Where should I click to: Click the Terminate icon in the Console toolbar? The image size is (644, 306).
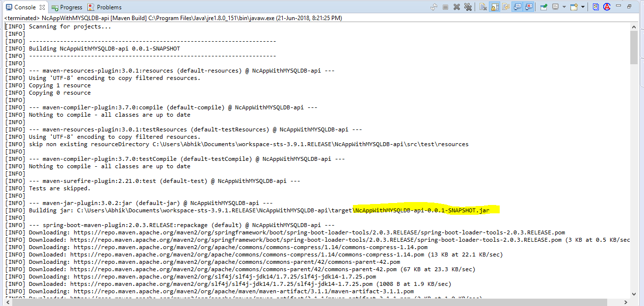[446, 6]
